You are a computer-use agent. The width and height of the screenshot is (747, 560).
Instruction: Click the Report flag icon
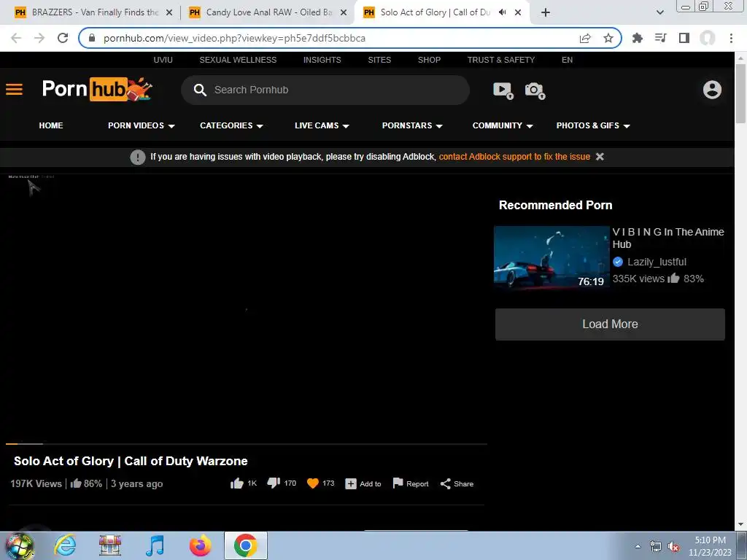pyautogui.click(x=398, y=483)
